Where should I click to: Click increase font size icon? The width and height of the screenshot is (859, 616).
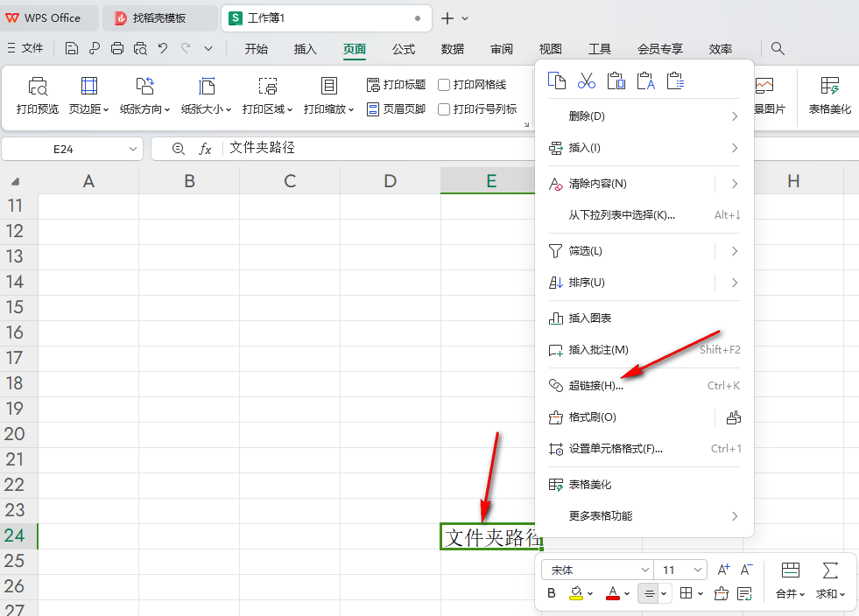click(723, 570)
